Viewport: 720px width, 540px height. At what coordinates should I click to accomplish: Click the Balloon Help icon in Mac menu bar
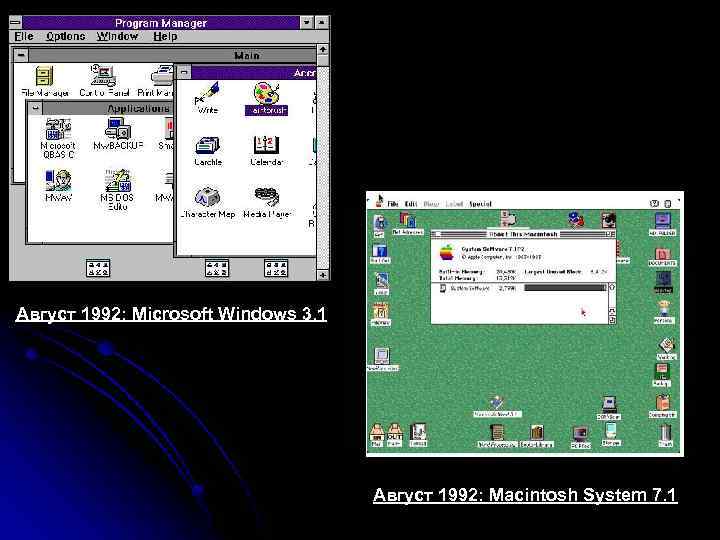coord(654,203)
